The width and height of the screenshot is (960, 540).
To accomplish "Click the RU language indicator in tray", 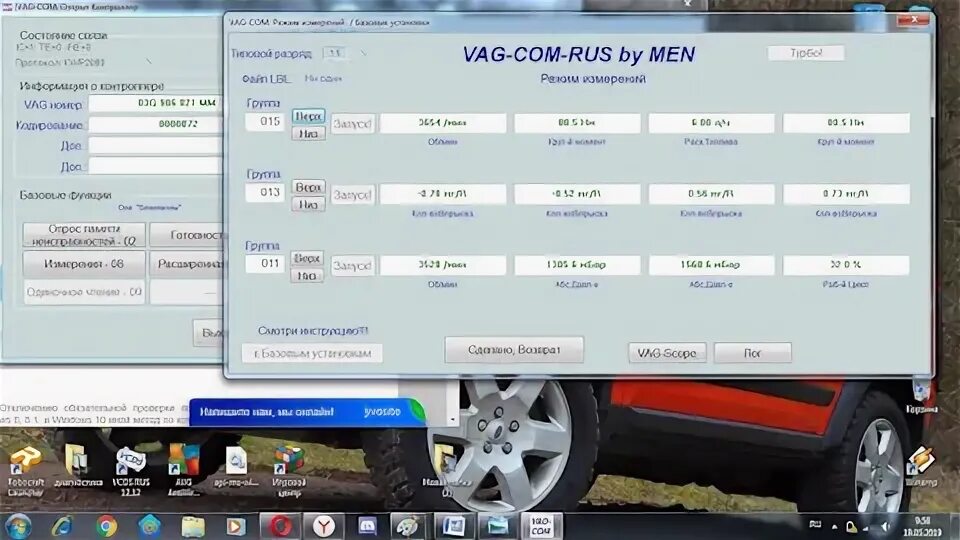I will point(815,525).
